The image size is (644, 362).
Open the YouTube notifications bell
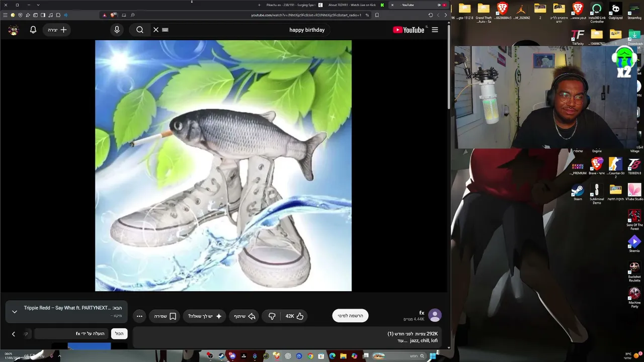(x=33, y=30)
